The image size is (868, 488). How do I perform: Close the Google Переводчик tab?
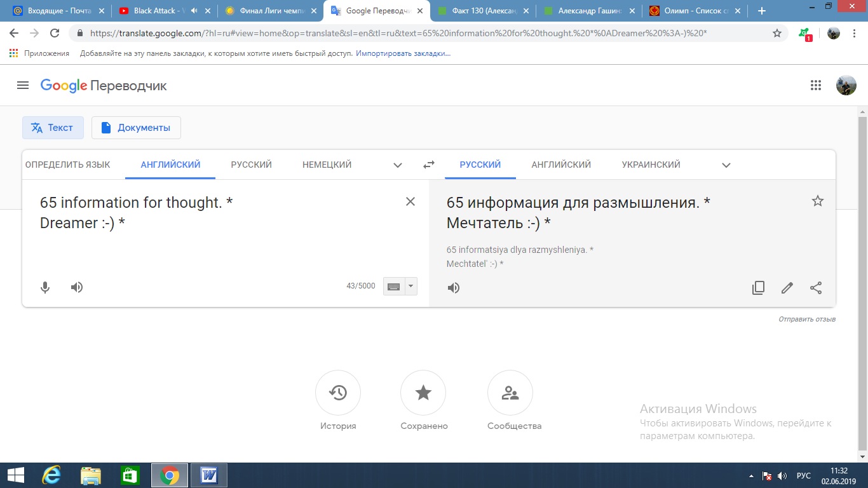(x=419, y=11)
